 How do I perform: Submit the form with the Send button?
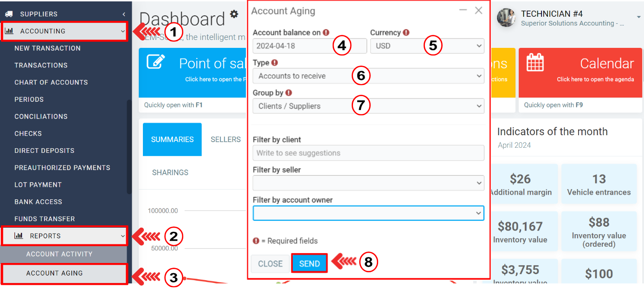pyautogui.click(x=309, y=263)
